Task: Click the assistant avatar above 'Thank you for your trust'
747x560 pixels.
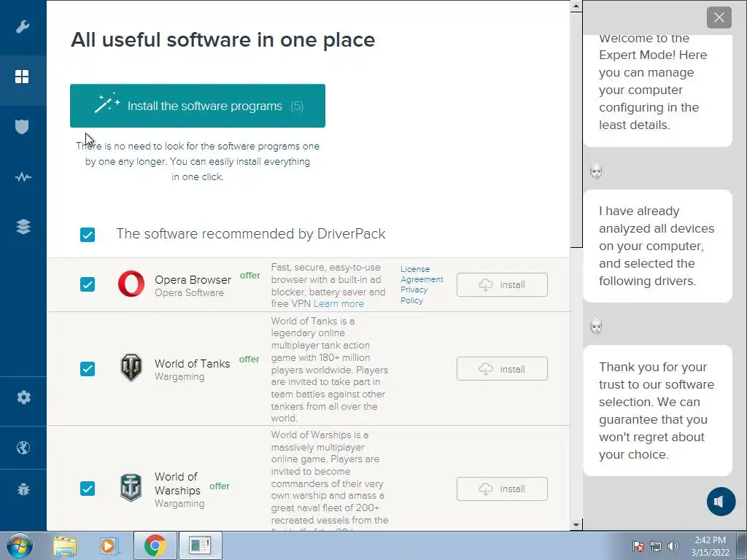Action: (x=596, y=327)
